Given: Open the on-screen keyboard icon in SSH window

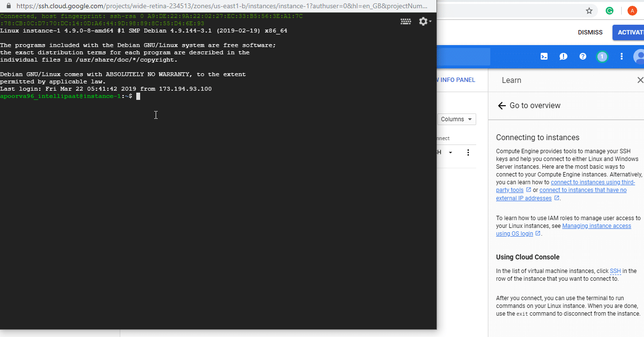Looking at the screenshot, I should pos(406,21).
